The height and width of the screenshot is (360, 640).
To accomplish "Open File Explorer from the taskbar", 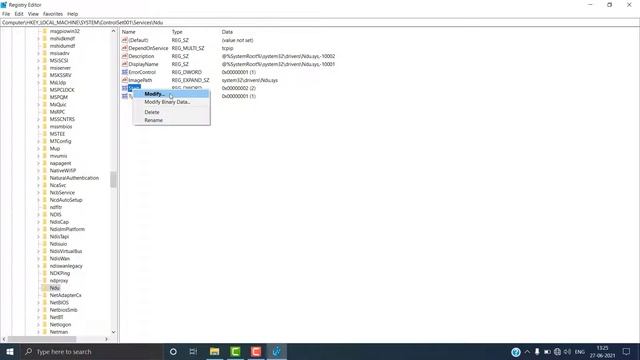I will tap(214, 351).
